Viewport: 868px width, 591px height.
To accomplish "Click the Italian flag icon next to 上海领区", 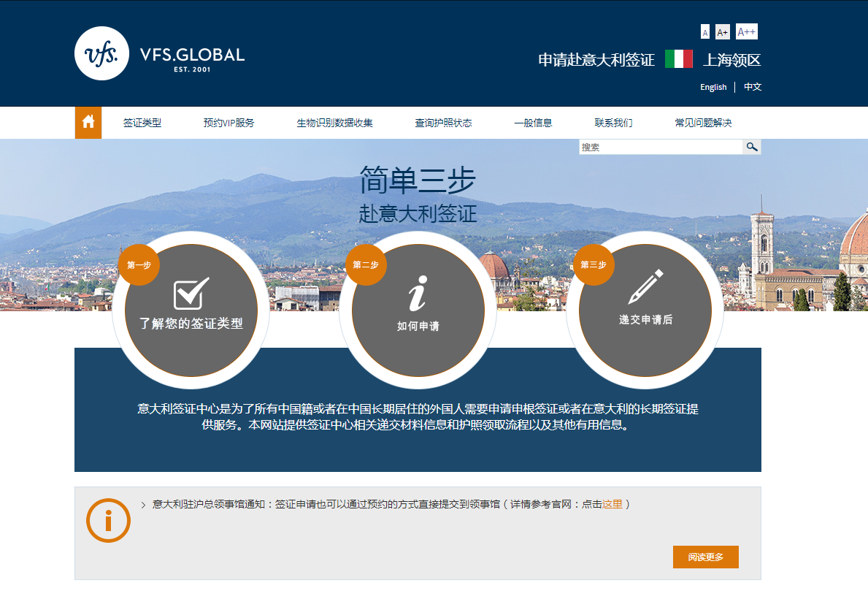I will (x=680, y=60).
